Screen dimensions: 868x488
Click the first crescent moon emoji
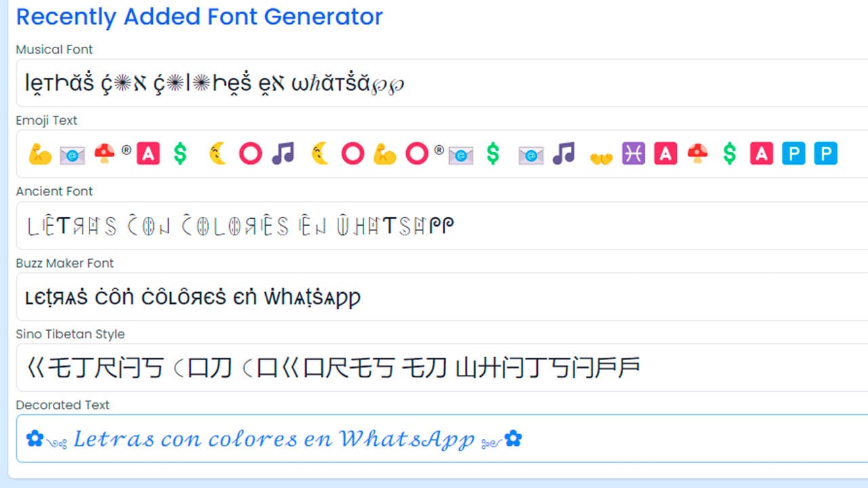[217, 154]
